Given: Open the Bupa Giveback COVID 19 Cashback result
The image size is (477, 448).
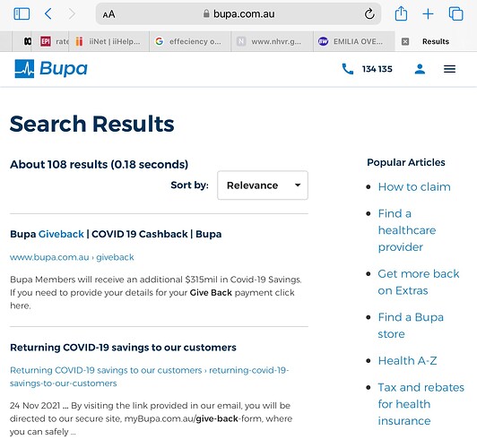Looking at the screenshot, I should click(x=116, y=234).
